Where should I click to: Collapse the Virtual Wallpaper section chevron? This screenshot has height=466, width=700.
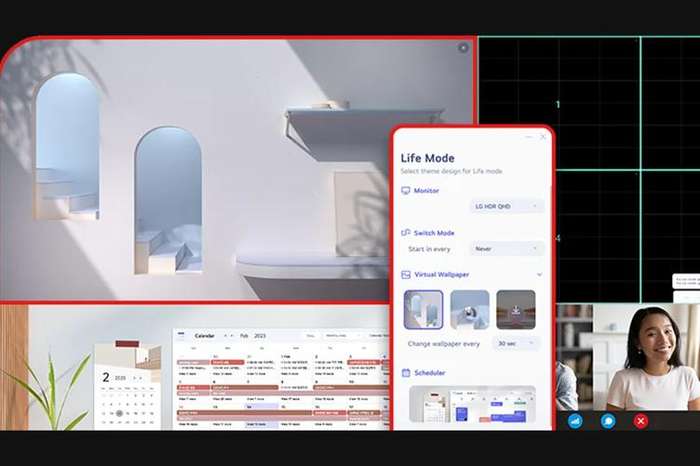pyautogui.click(x=539, y=275)
